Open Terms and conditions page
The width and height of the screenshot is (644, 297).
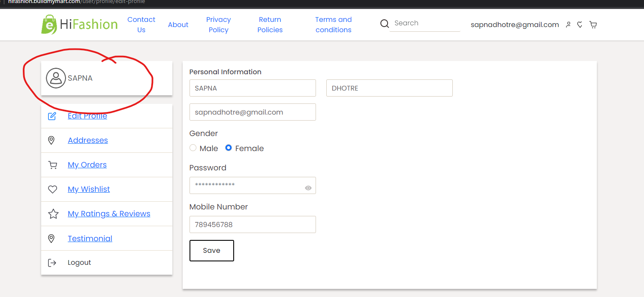(334, 24)
